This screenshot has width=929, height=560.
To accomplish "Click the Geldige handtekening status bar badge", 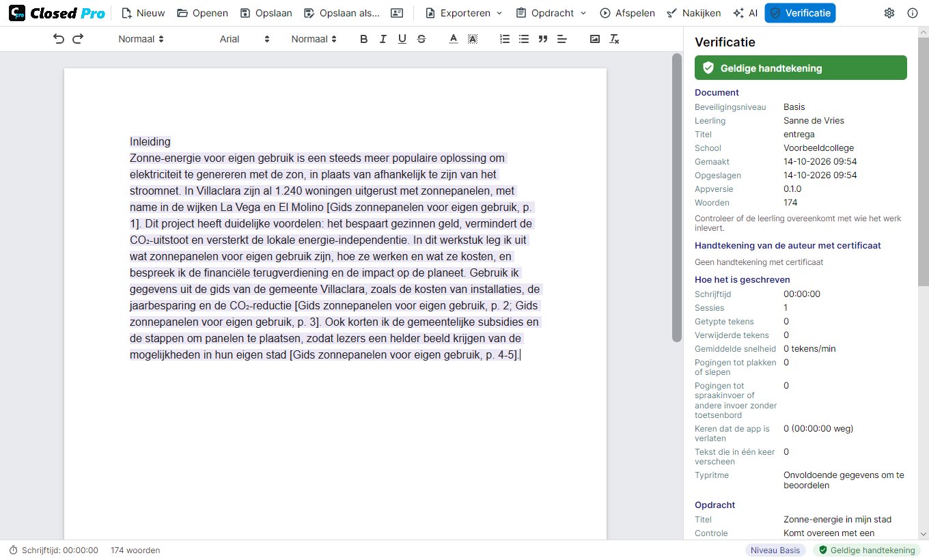I will (x=867, y=550).
